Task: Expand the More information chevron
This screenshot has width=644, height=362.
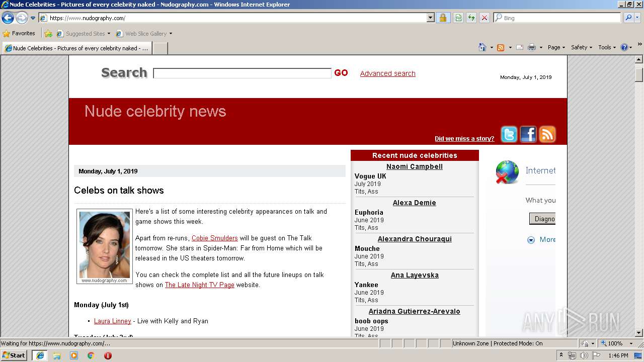Action: pos(531,240)
